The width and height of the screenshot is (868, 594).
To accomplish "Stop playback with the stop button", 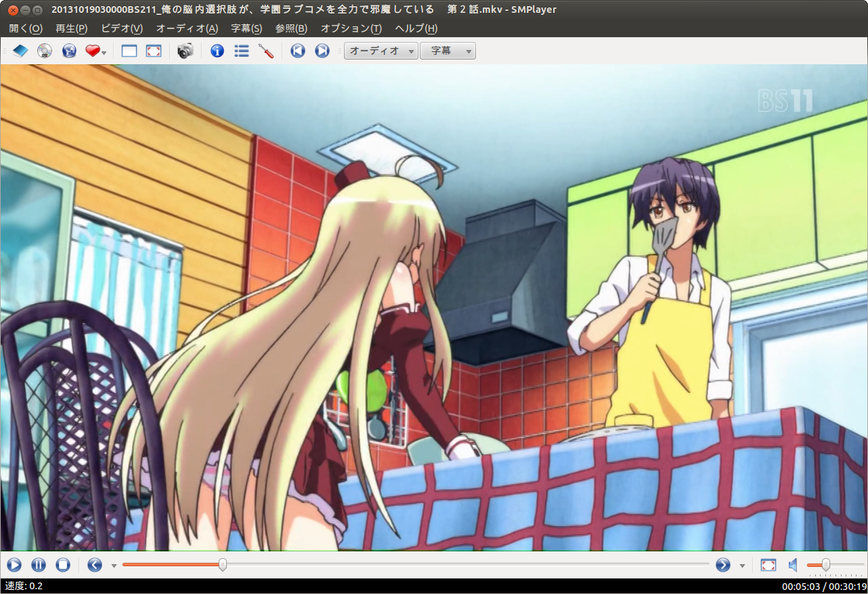I will [63, 564].
